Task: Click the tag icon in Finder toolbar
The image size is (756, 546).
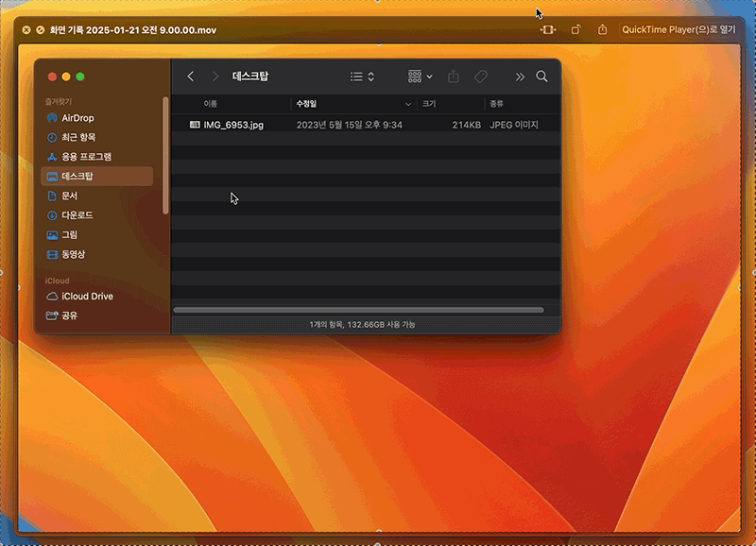Action: (x=481, y=77)
